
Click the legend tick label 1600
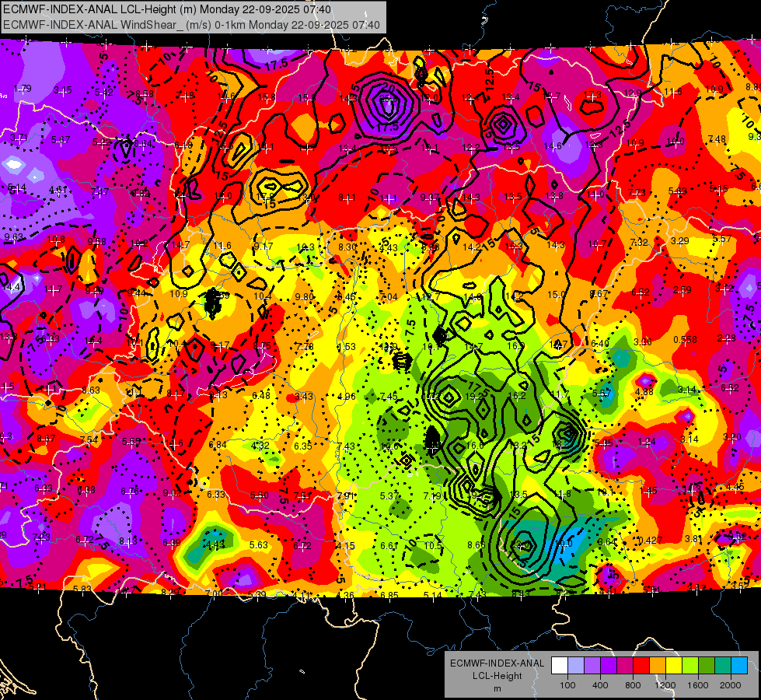[x=698, y=685]
